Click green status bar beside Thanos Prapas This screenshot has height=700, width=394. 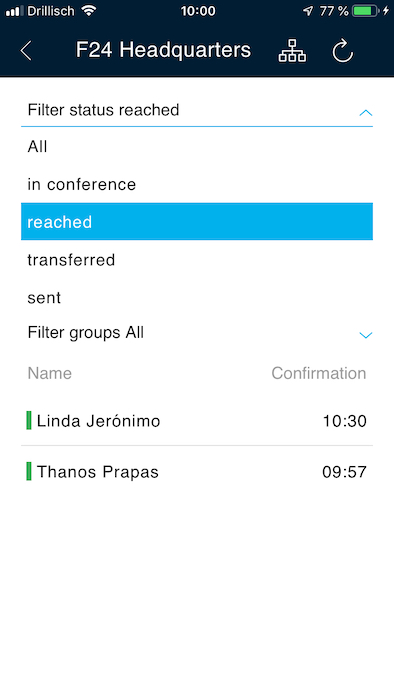(29, 471)
